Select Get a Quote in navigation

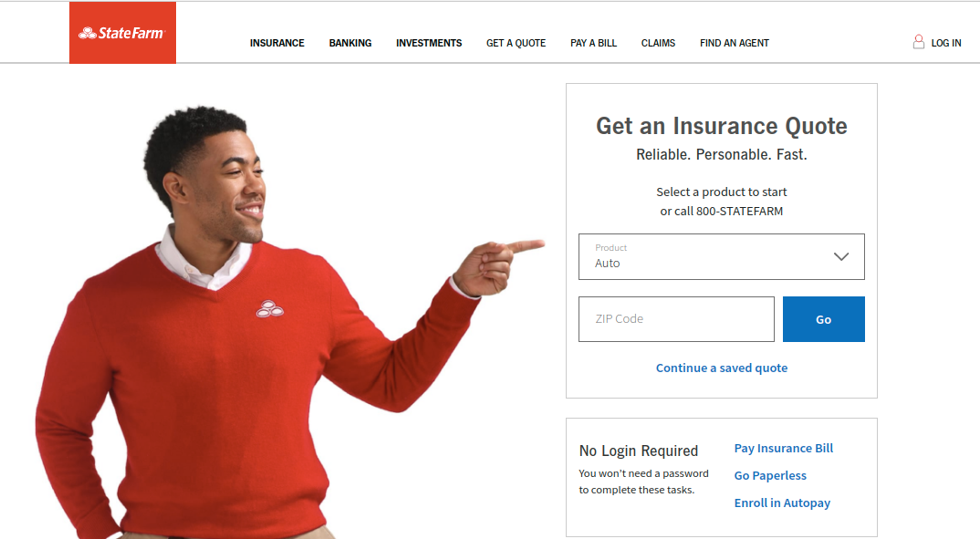[x=516, y=43]
